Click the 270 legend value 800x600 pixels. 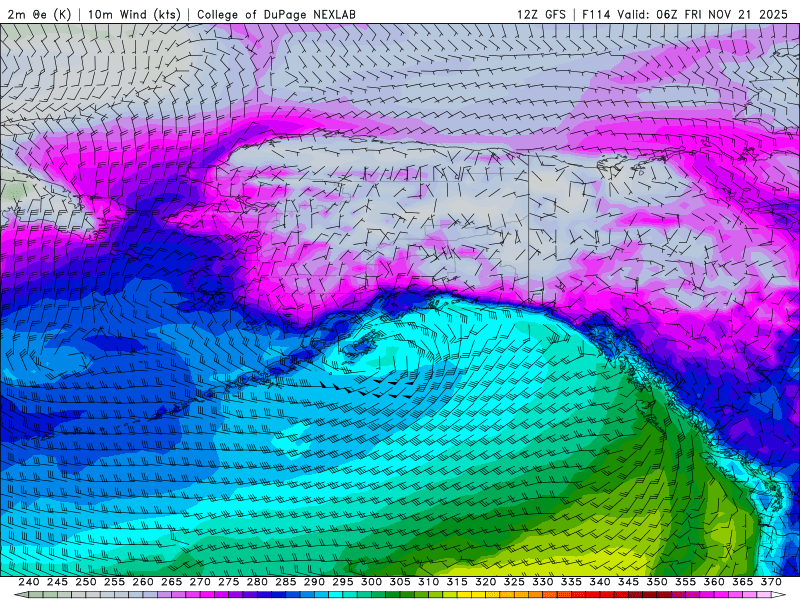pyautogui.click(x=200, y=582)
